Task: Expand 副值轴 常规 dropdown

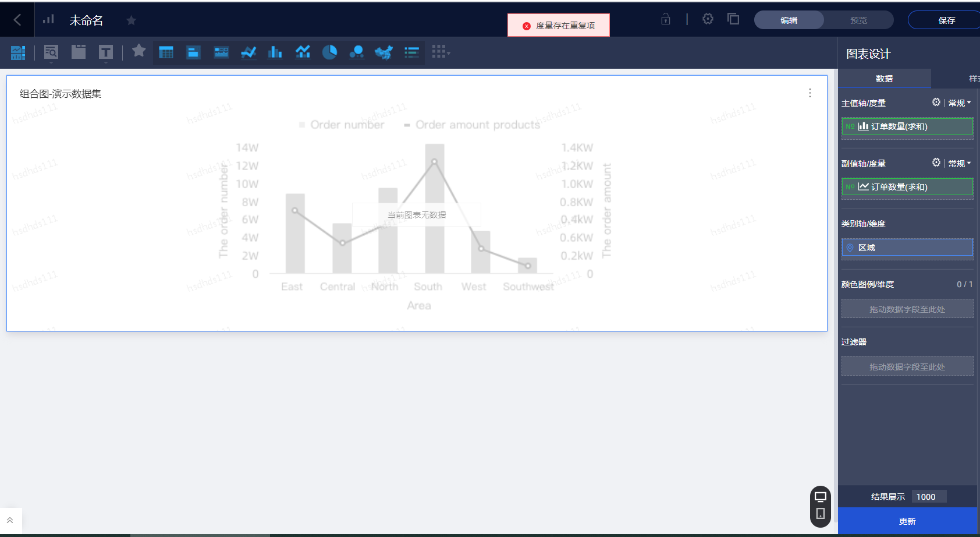Action: click(960, 164)
